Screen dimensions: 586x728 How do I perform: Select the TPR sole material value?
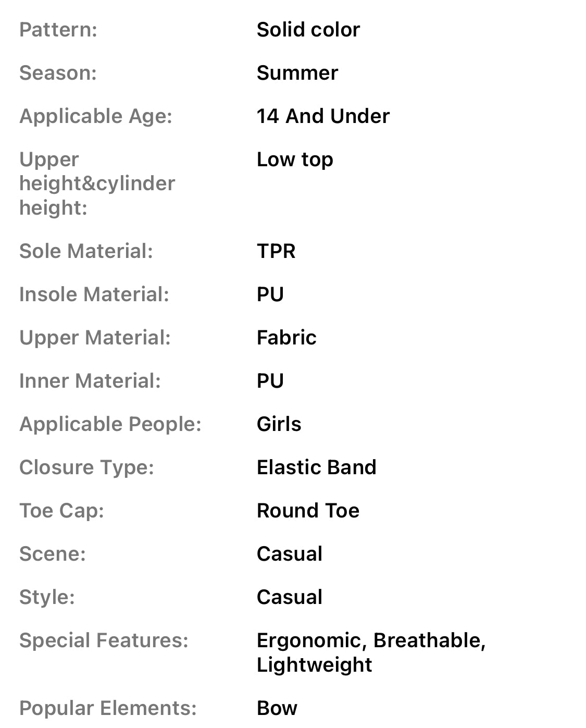276,251
